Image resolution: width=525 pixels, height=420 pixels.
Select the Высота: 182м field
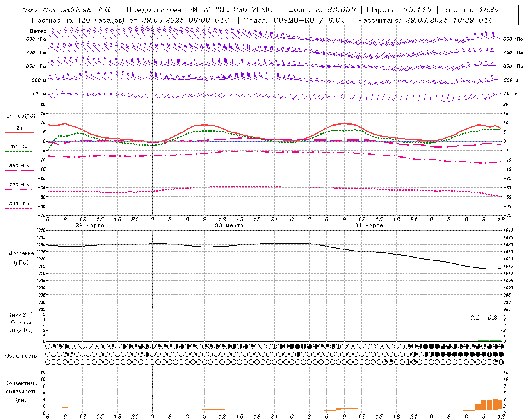click(x=471, y=10)
